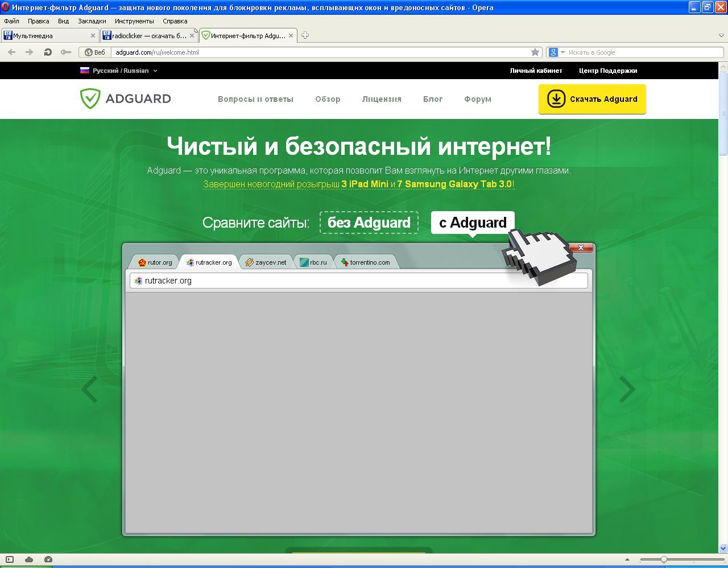Click the browser Back arrow button
The image size is (728, 568).
[x=11, y=52]
